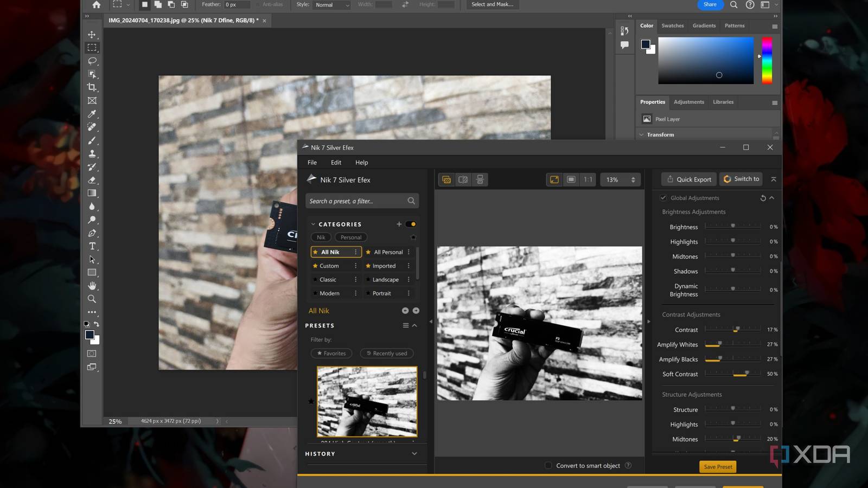Screen dimensions: 868x488
Task: Select split preview compare mode icon
Action: [x=463, y=179]
